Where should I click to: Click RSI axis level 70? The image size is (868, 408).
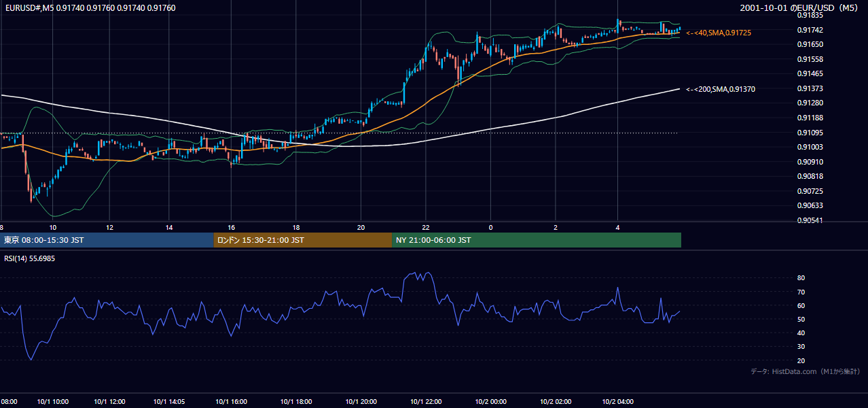coord(801,292)
